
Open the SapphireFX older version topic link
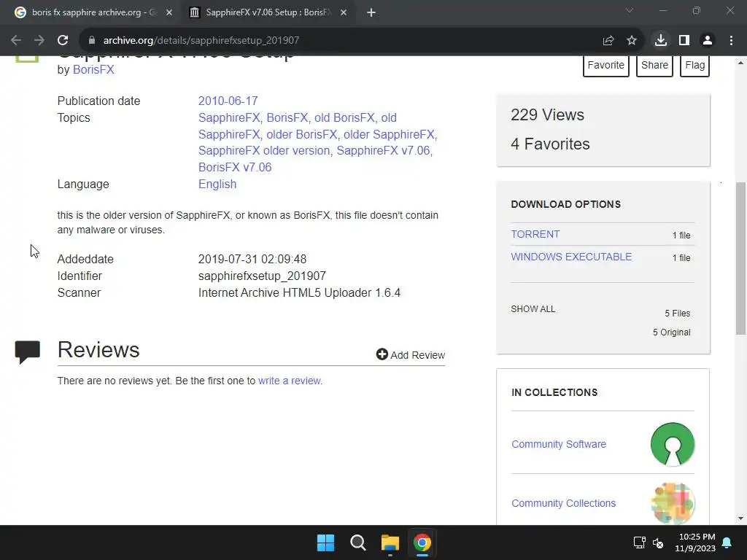[x=264, y=150]
